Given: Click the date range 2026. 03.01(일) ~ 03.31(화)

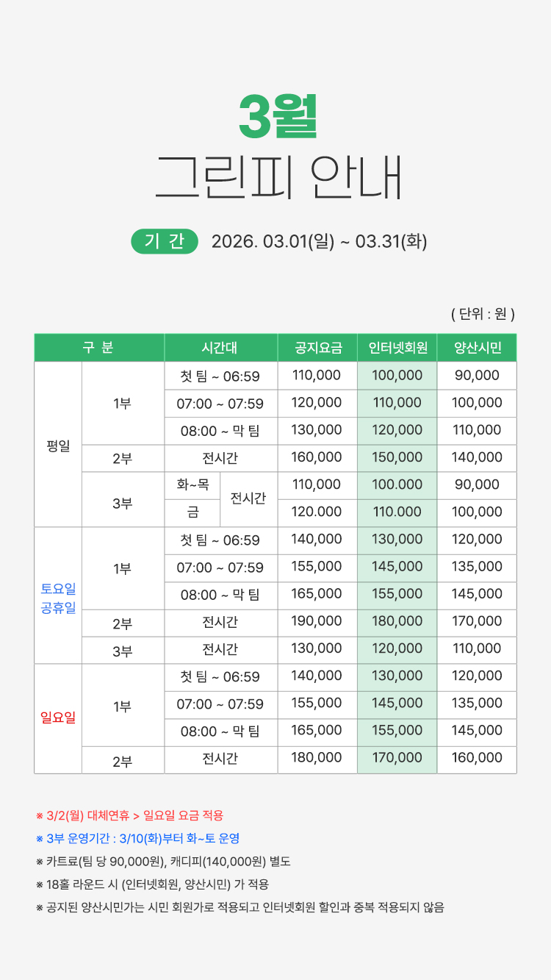Looking at the screenshot, I should click(x=319, y=241).
